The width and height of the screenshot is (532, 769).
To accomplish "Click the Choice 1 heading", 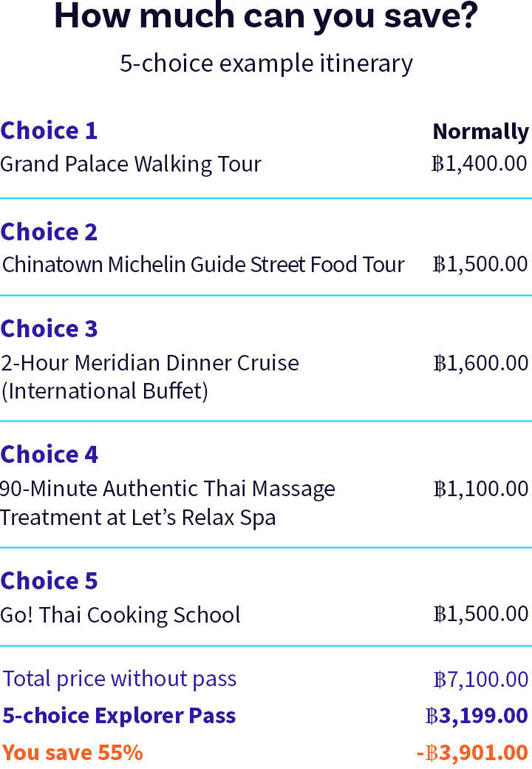I will pos(49,130).
